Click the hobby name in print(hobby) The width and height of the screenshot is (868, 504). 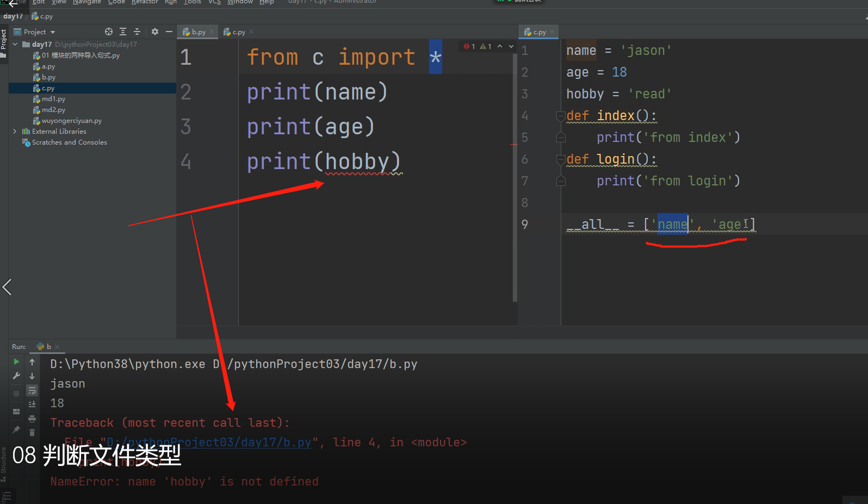tap(357, 161)
